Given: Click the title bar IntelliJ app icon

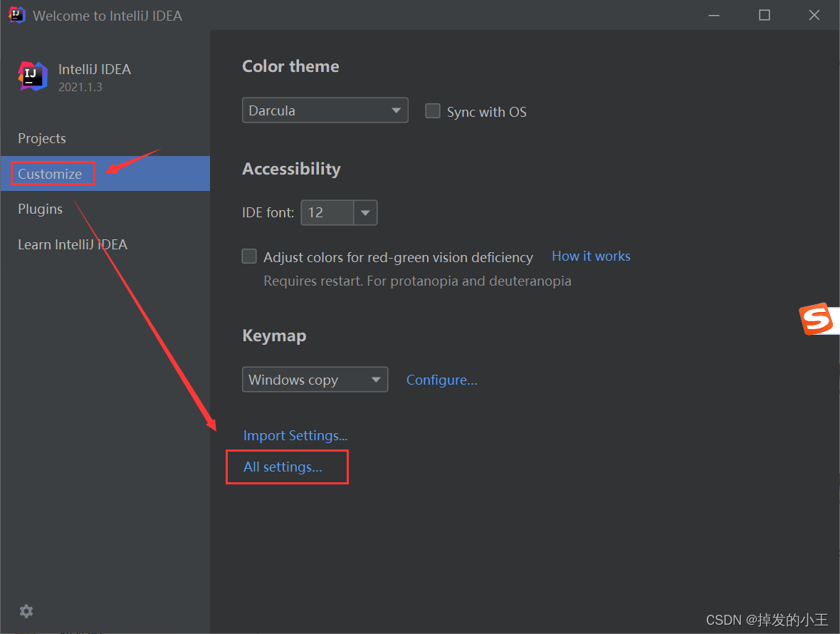Looking at the screenshot, I should 16,15.
